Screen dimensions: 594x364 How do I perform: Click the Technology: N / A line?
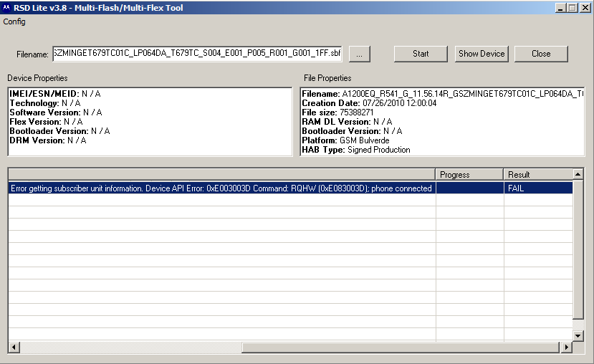45,103
